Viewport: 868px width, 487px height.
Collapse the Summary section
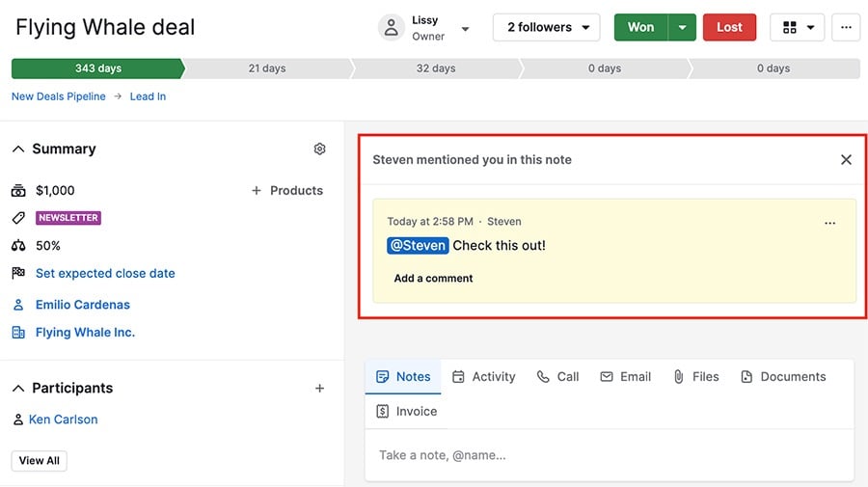(x=18, y=149)
